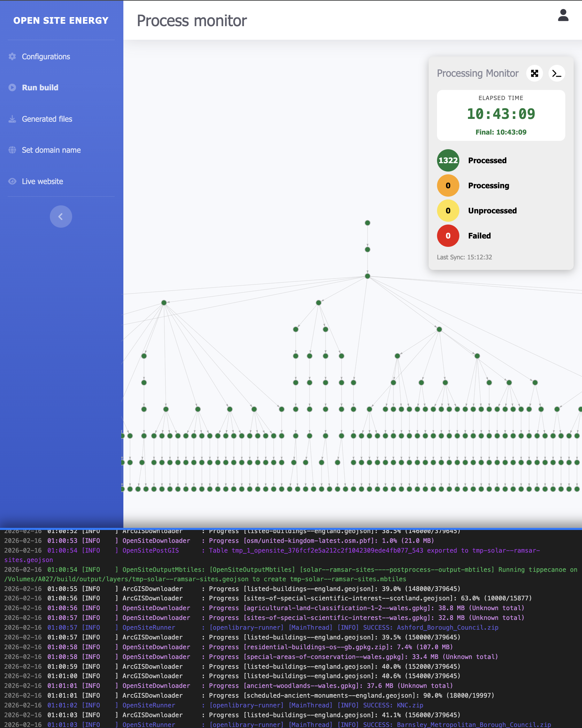Click the user account profile icon
This screenshot has width=582, height=728.
coord(563,16)
